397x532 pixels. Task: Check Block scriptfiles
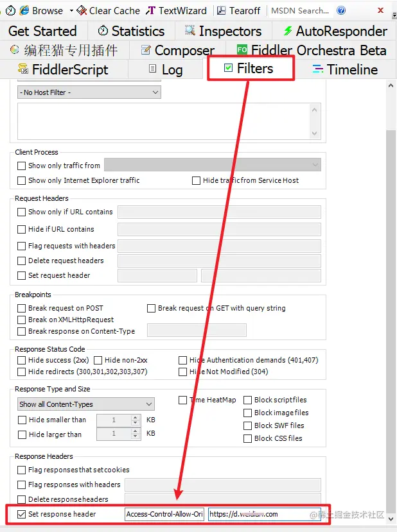pyautogui.click(x=247, y=400)
